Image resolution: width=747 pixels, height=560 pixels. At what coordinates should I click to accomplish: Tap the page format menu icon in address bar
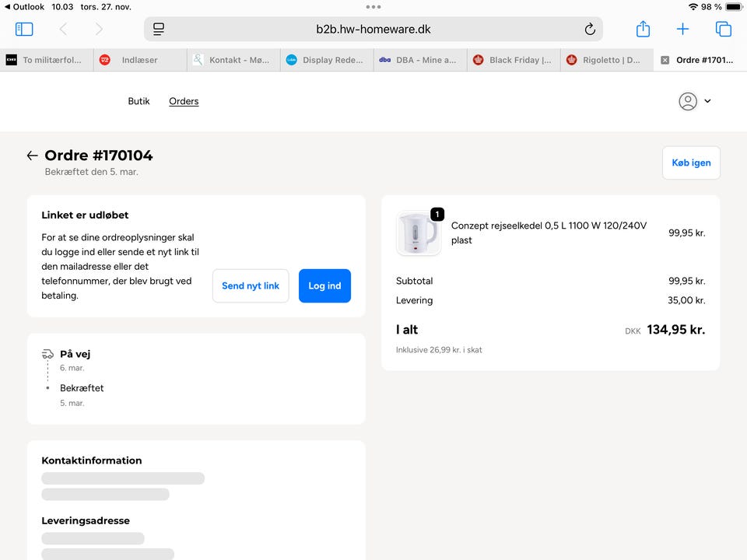pyautogui.click(x=159, y=29)
